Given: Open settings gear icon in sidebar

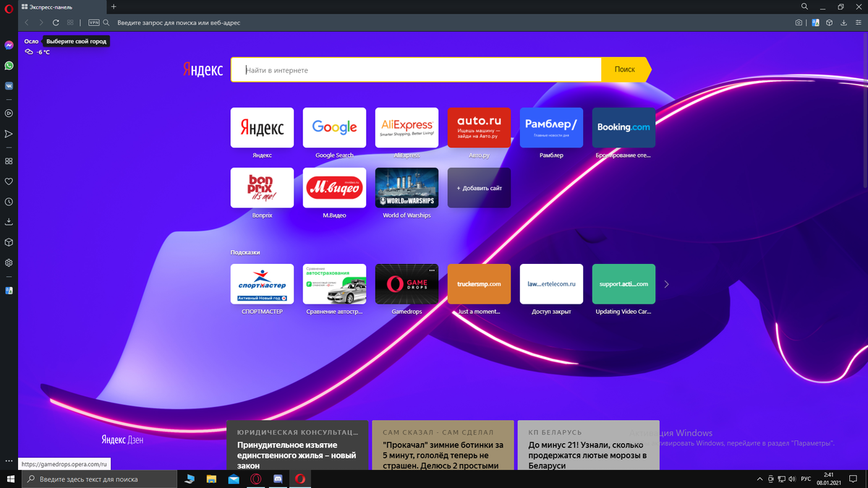Looking at the screenshot, I should pyautogui.click(x=9, y=262).
